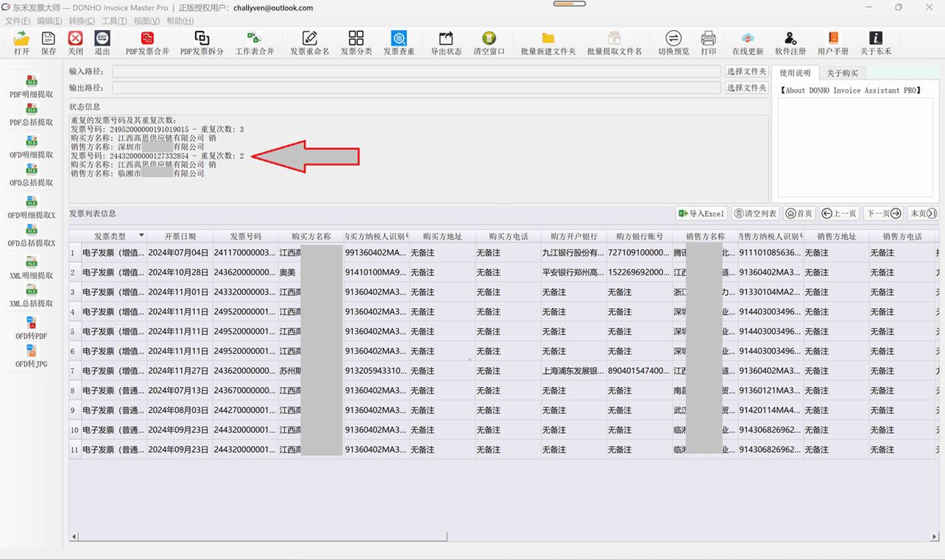Click the 开票日期 column header
This screenshot has height=560, width=945.
point(180,236)
